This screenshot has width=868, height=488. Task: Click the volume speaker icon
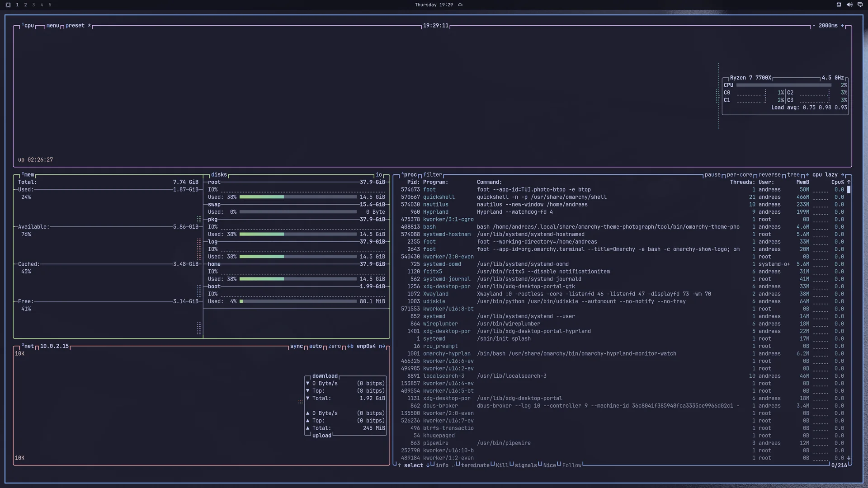[x=849, y=5]
